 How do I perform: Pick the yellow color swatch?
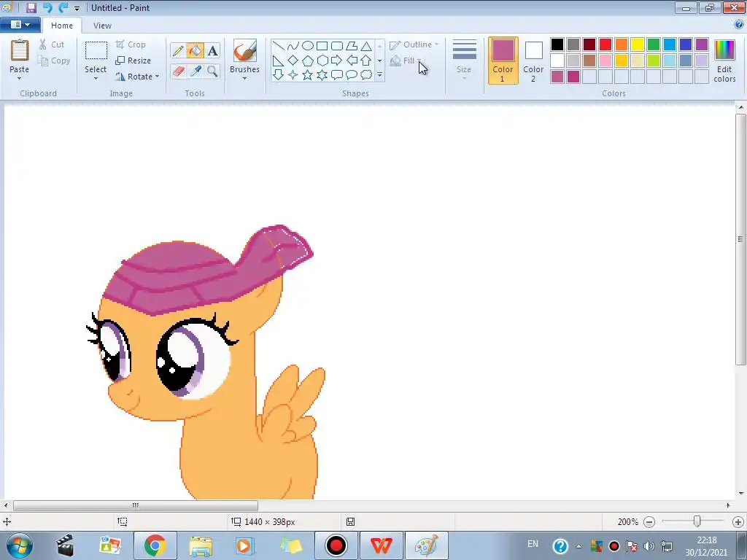click(638, 44)
